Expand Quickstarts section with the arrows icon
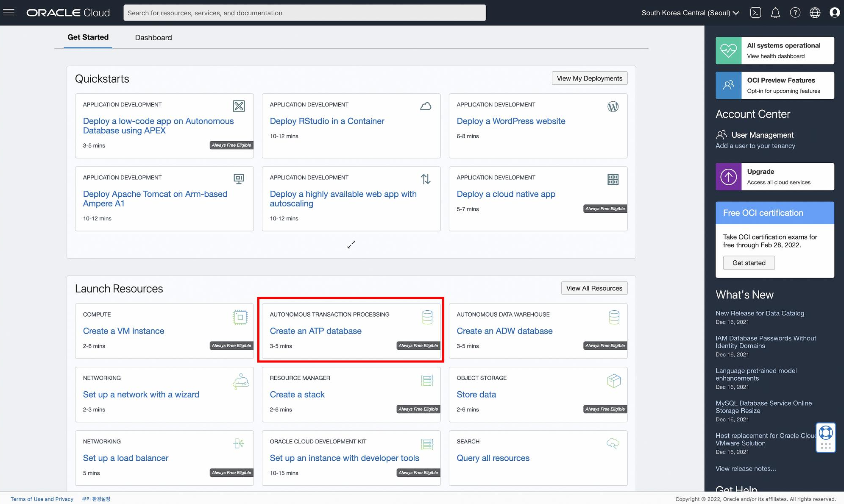844x504 pixels. click(351, 245)
